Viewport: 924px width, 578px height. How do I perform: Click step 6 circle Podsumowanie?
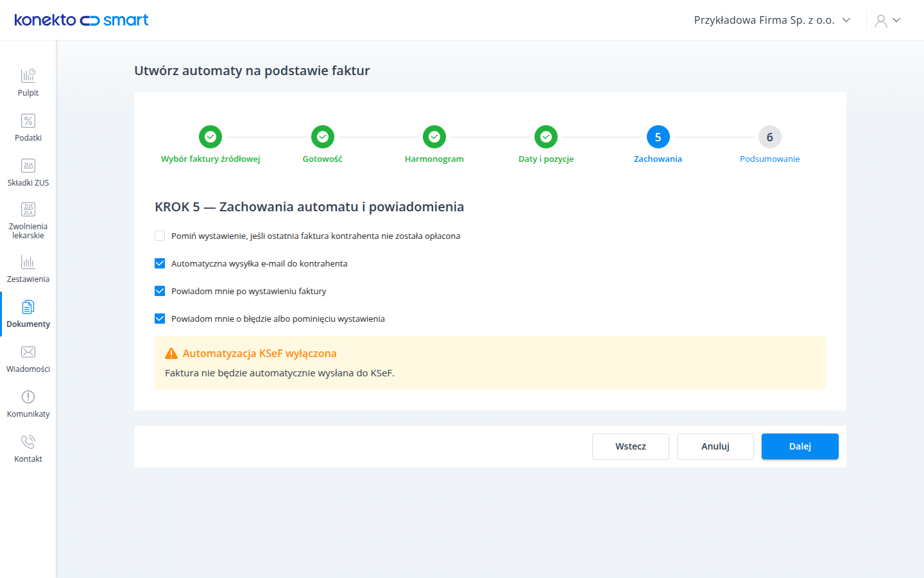770,137
